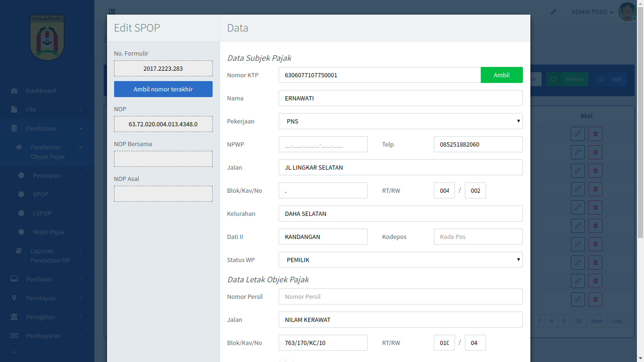Click the money icon beside Pembayaran
The width and height of the screenshot is (644, 362).
tap(14, 336)
